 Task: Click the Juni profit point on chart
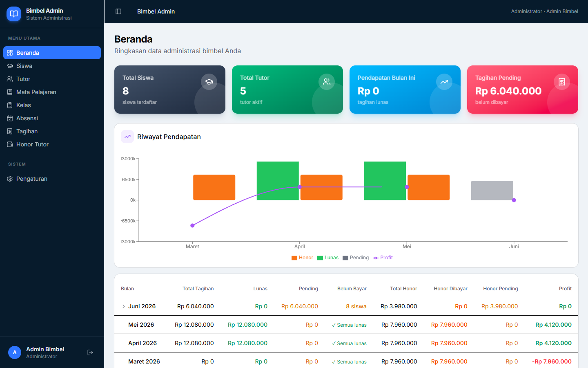coord(514,200)
